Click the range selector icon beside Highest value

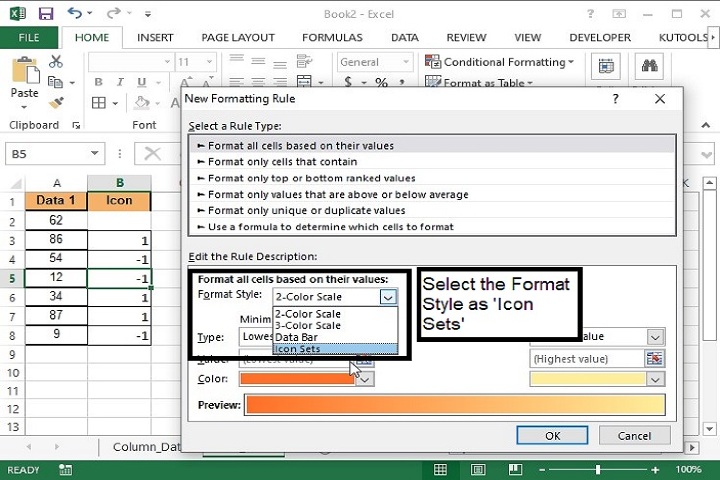654,359
